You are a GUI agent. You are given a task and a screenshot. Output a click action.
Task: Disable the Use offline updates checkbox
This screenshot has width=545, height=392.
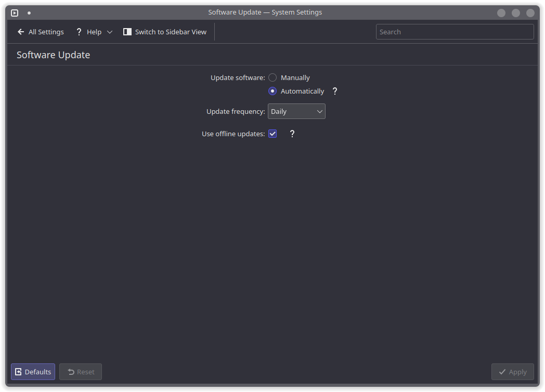point(272,134)
